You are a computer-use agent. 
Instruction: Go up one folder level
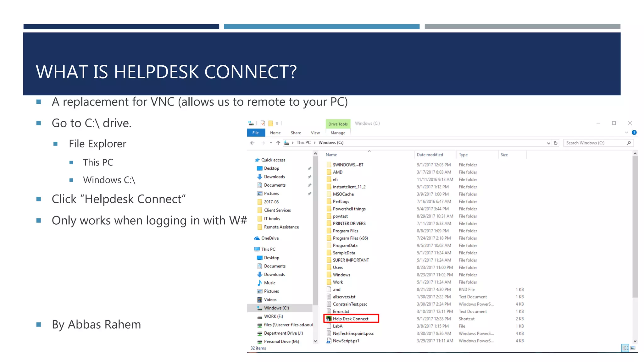[x=278, y=143]
